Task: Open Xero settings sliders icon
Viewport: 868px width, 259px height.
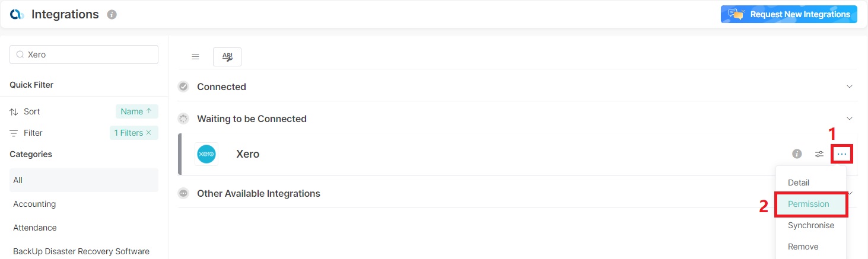Action: [x=819, y=154]
